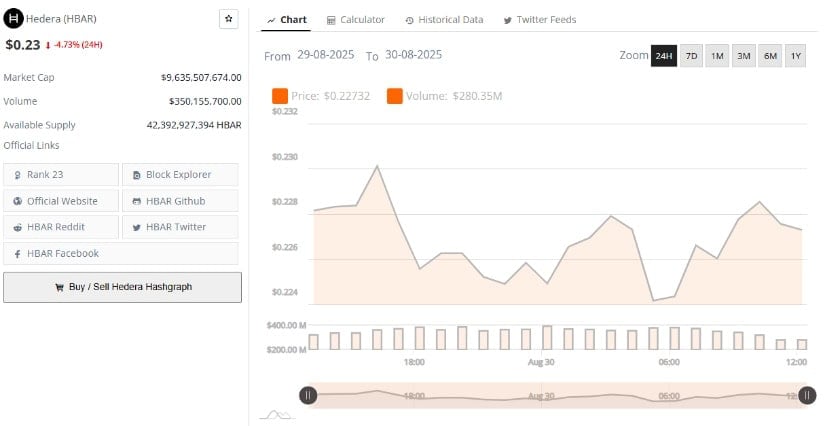The image size is (825, 426).
Task: Switch to the Twitter Feeds tab
Action: [x=540, y=20]
